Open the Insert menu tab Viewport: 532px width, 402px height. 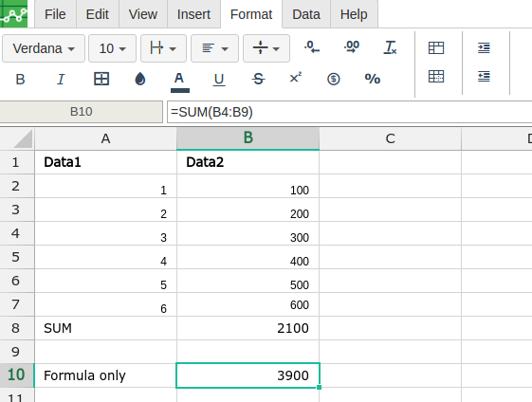(193, 14)
